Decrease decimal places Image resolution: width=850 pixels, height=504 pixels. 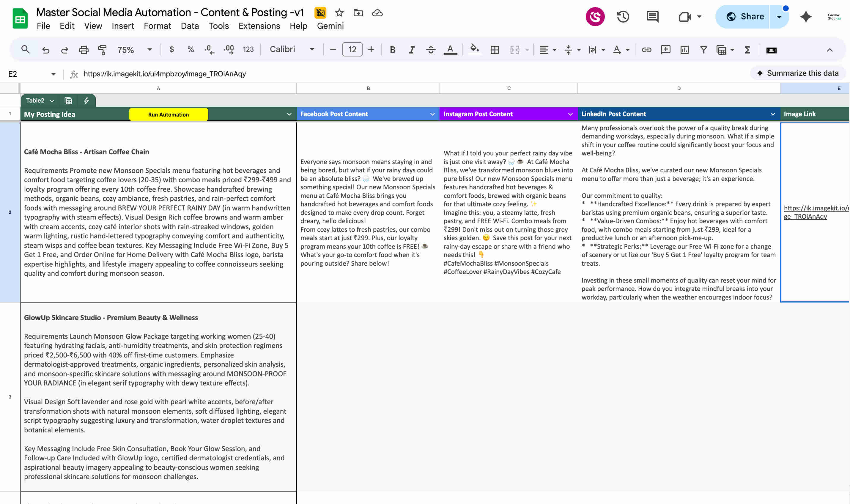click(209, 50)
